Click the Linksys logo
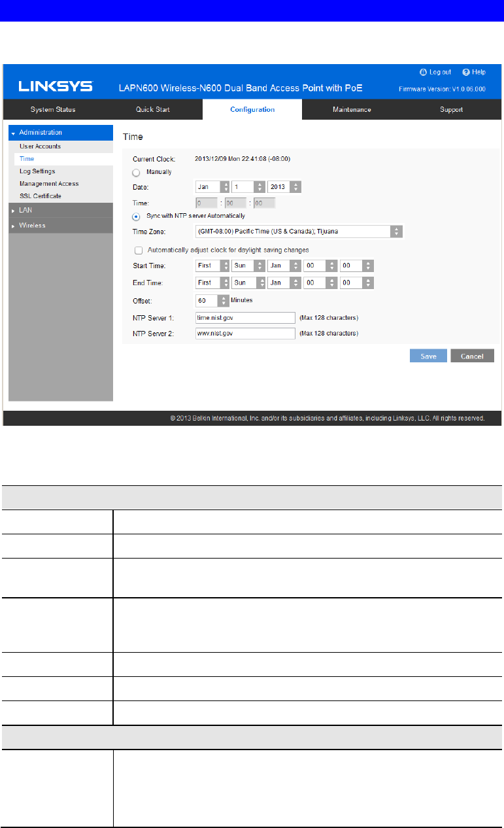The image size is (504, 828). tap(56, 86)
